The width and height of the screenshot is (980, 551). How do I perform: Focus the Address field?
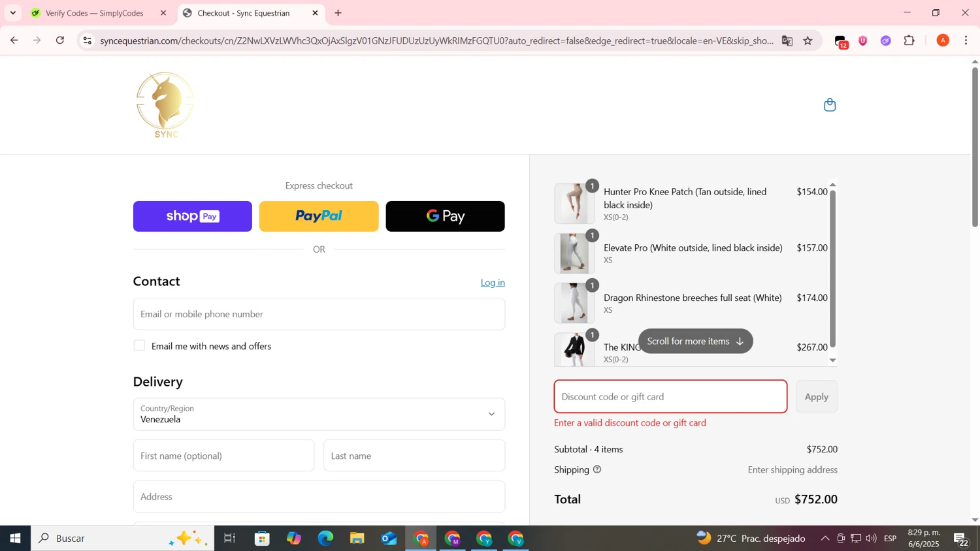click(319, 497)
